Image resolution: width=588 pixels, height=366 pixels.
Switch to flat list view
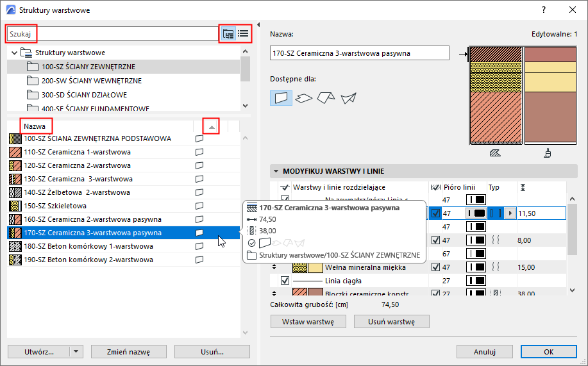click(243, 34)
